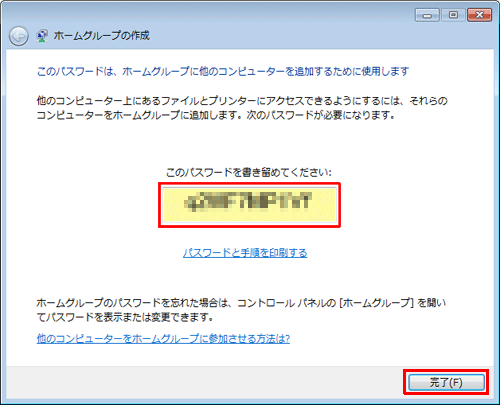Click the label このパスワードを書き留めてください:
The image size is (500, 405).
pyautogui.click(x=249, y=172)
